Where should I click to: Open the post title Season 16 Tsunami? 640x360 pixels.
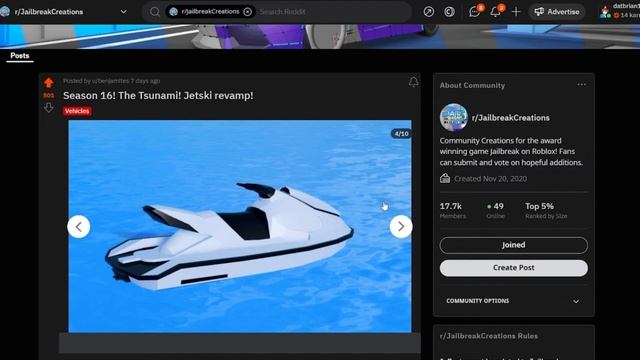click(158, 96)
